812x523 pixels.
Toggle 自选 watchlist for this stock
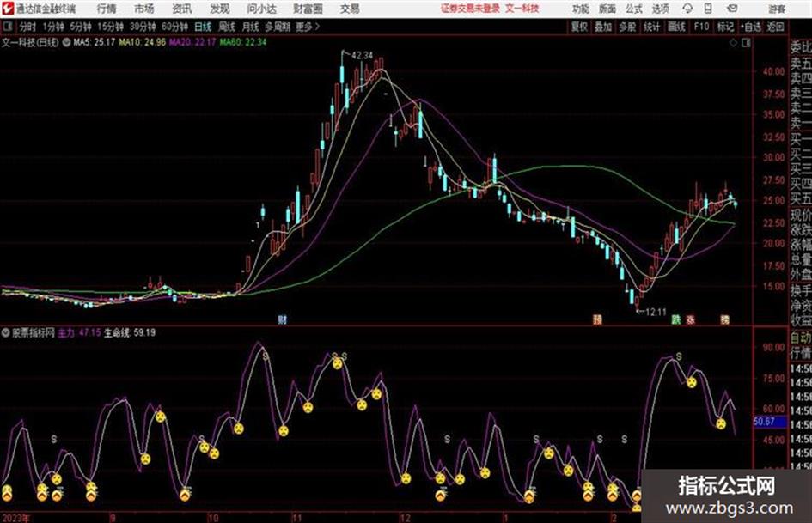751,27
